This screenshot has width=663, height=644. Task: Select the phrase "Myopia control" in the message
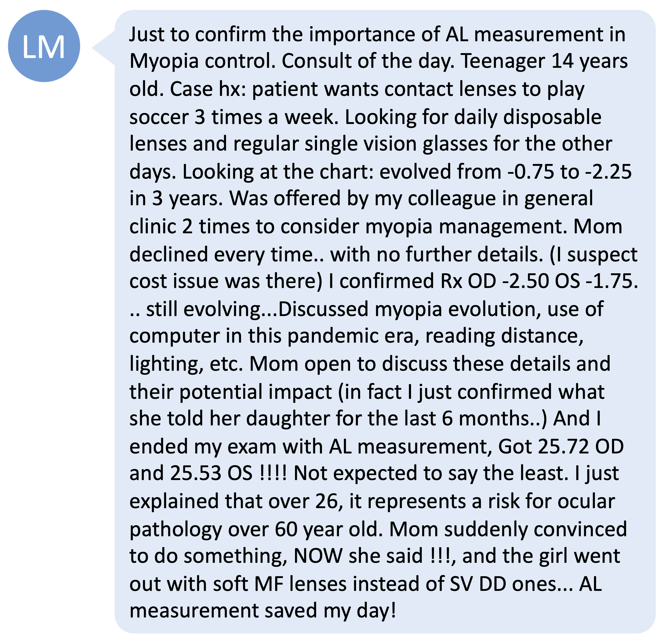pyautogui.click(x=202, y=62)
